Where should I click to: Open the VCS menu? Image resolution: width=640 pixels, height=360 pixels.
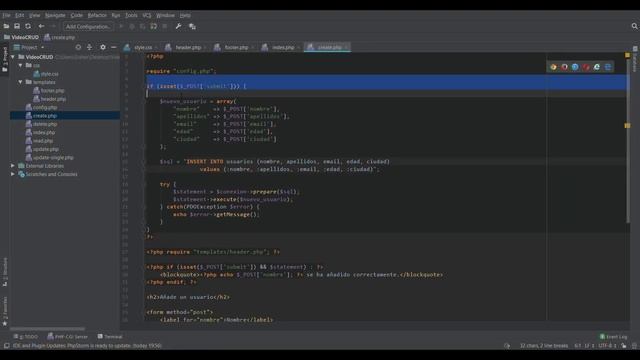(147, 15)
